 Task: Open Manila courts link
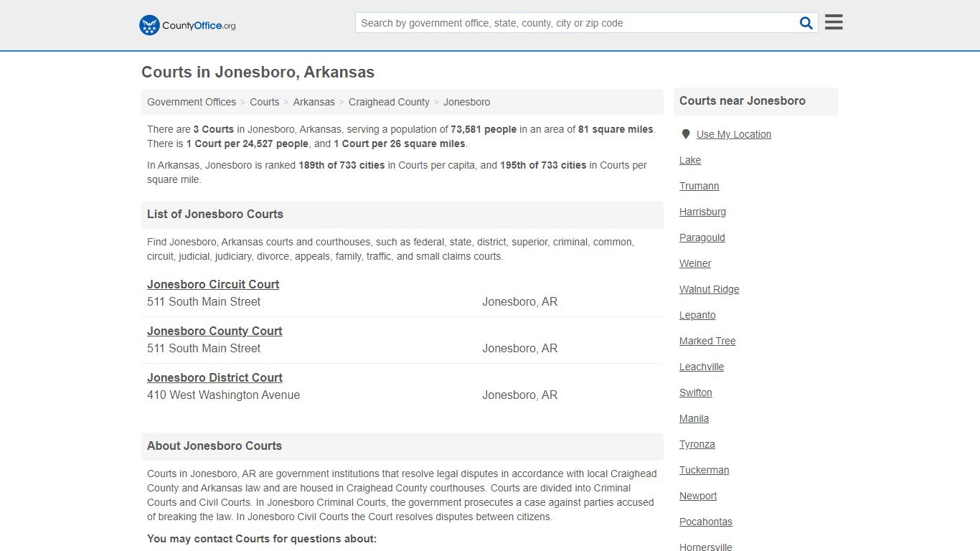point(694,418)
